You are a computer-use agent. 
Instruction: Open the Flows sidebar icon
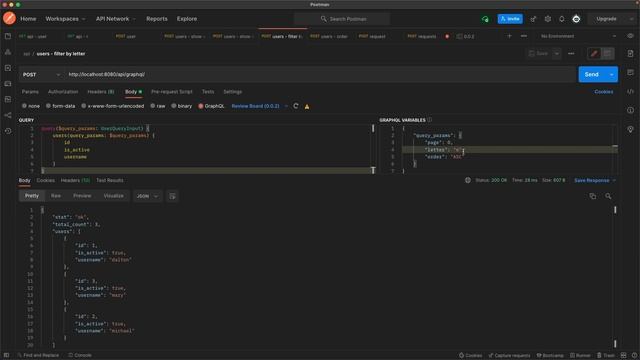pyautogui.click(x=8, y=116)
